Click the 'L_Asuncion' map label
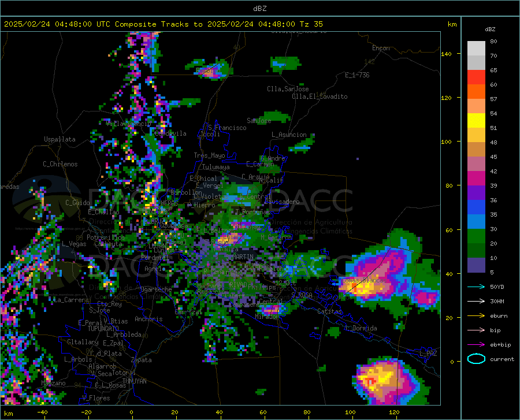Image resolution: width=520 pixels, height=420 pixels. (x=289, y=135)
